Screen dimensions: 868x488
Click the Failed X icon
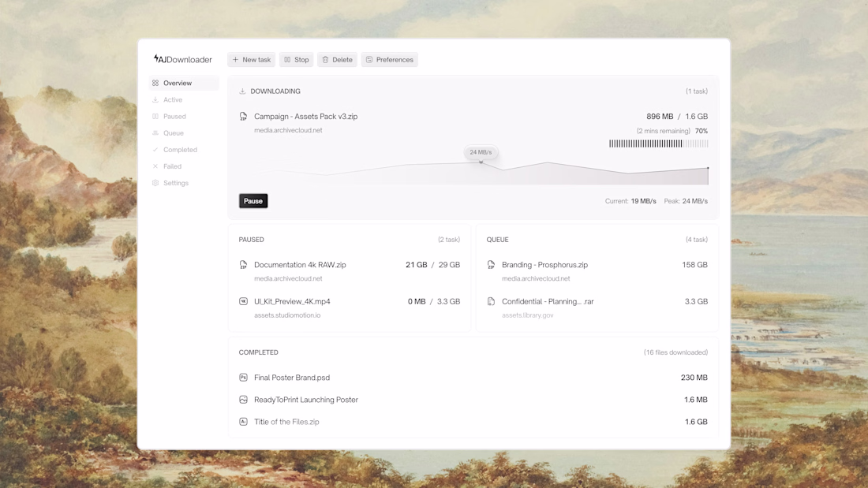(155, 166)
